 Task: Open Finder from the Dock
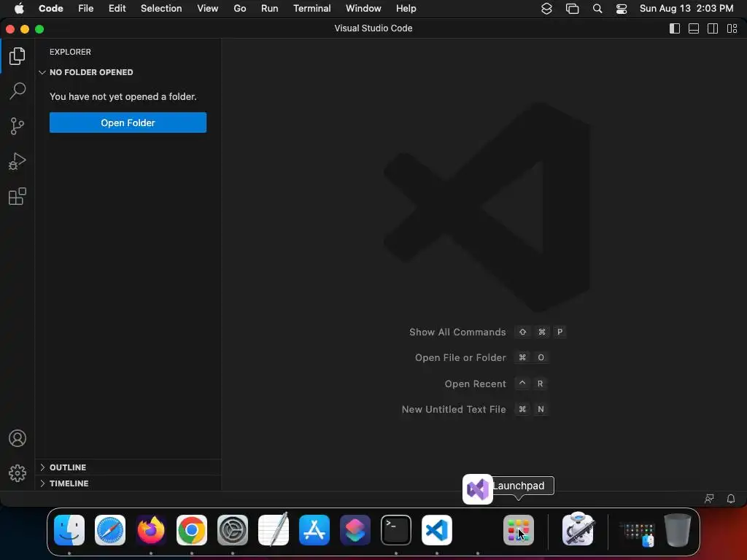point(69,530)
